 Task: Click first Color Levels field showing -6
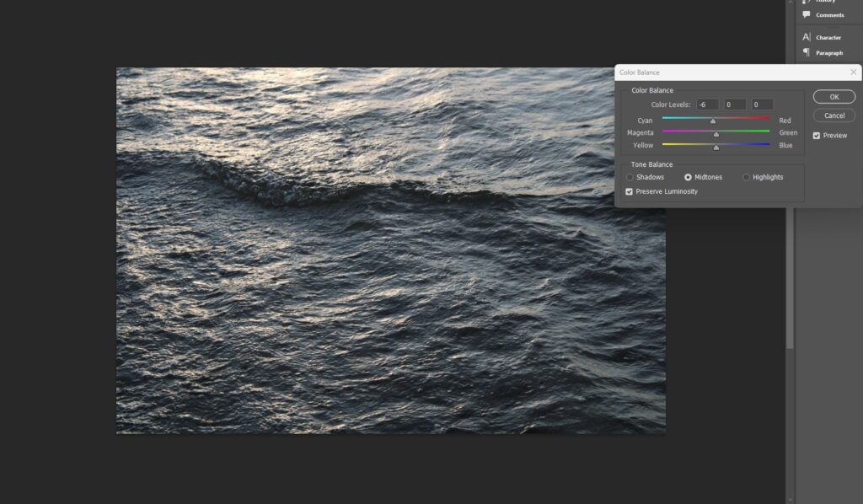(x=707, y=105)
